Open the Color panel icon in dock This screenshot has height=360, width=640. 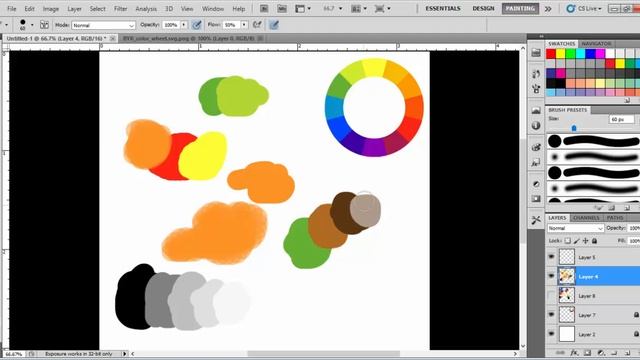pos(536,147)
